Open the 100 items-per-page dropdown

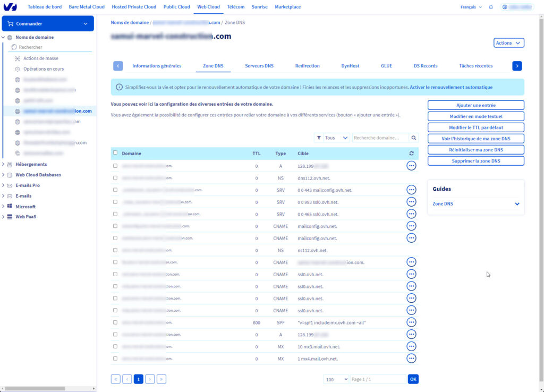pos(336,379)
